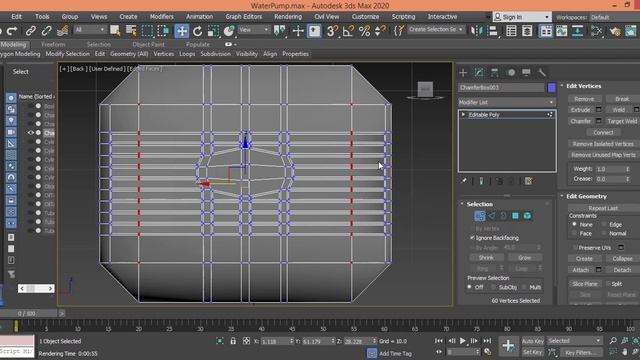
Task: Select Normal constraint radio button
Action: click(x=604, y=233)
